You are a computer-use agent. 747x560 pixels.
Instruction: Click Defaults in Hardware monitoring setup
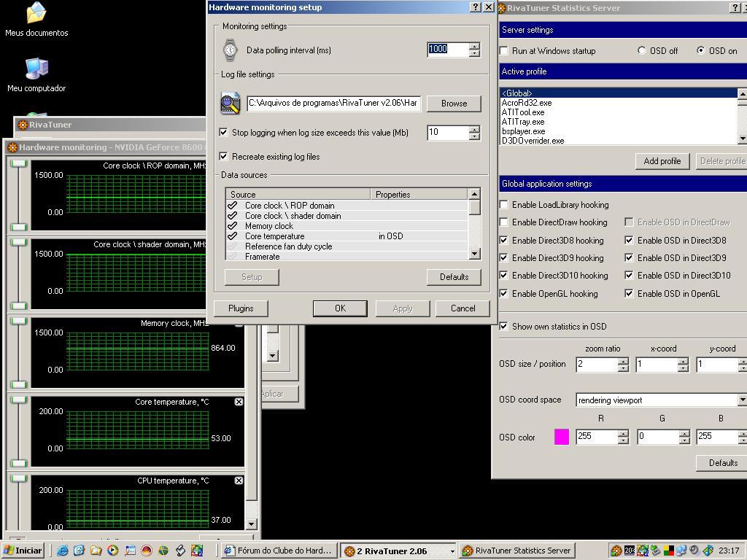pos(454,277)
